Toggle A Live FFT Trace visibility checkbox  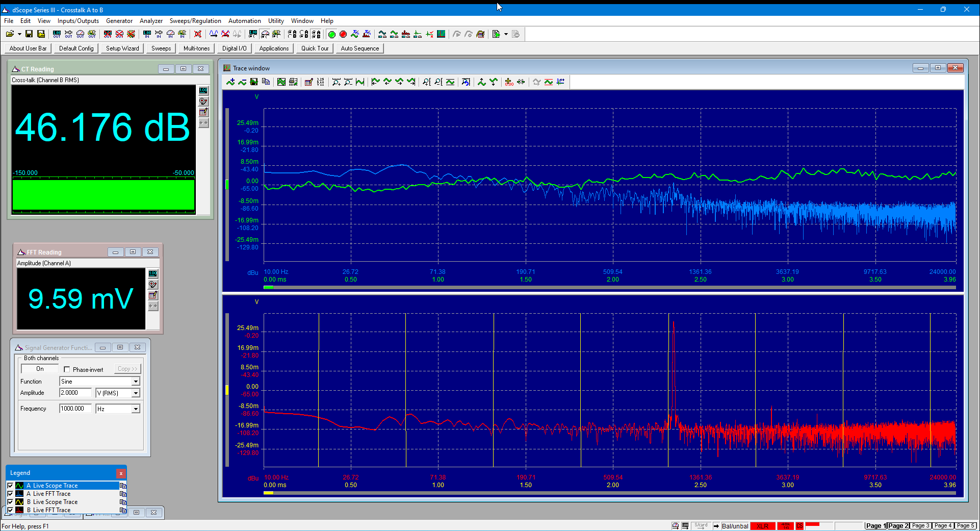pos(10,494)
